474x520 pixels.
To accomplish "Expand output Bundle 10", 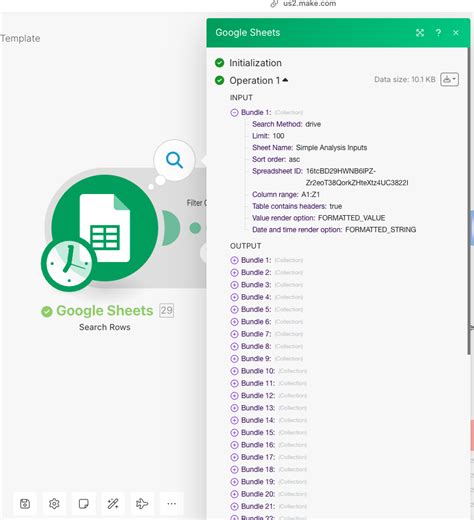I will tap(234, 371).
